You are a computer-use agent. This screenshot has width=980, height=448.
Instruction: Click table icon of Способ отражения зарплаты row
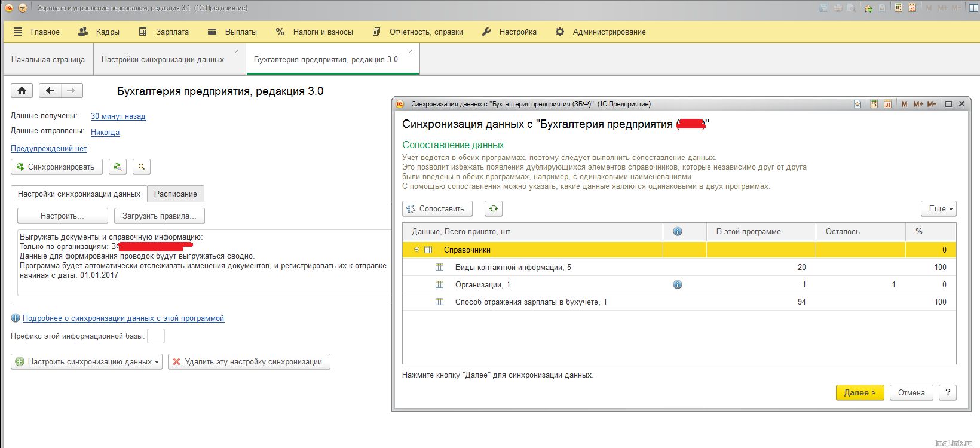(439, 302)
